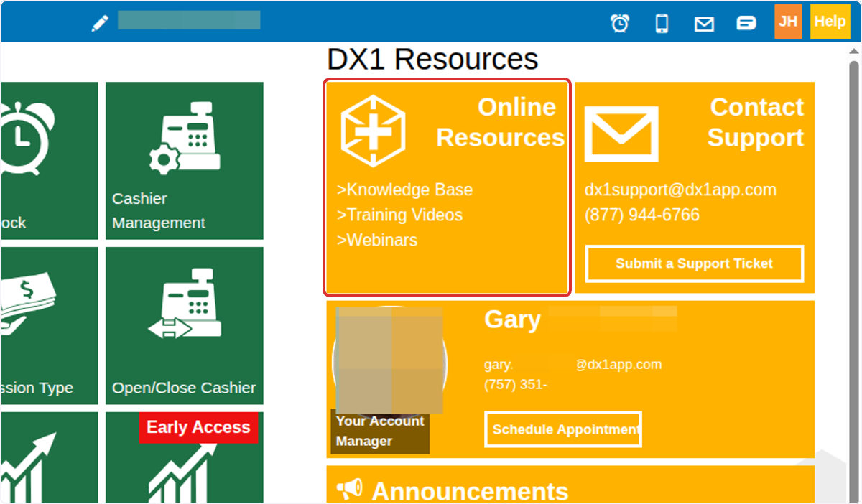The width and height of the screenshot is (862, 504).
Task: Open the Knowledge Base link
Action: pos(405,190)
